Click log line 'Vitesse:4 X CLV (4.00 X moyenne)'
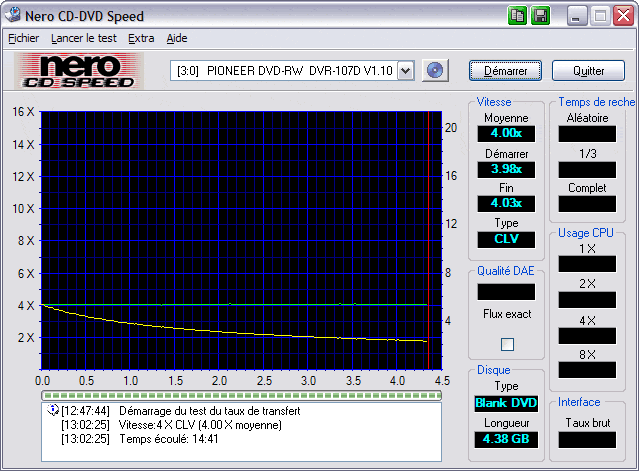This screenshot has height=471, width=639. coord(200,425)
